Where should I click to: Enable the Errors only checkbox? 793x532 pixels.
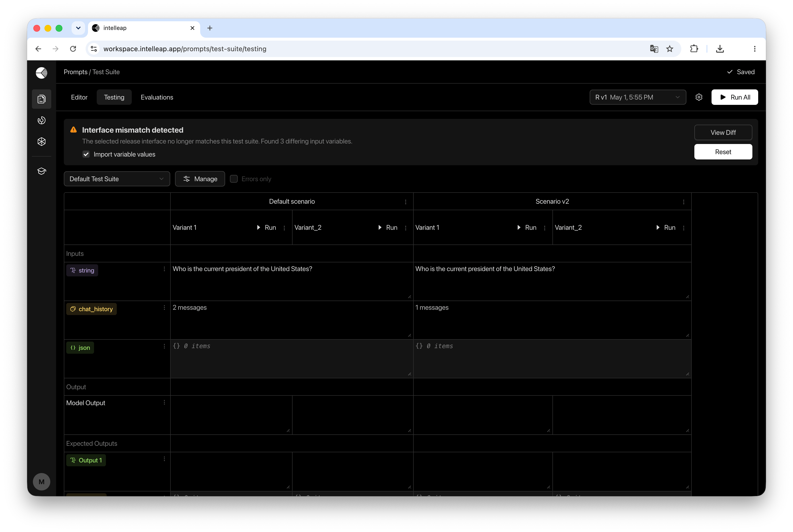[234, 179]
